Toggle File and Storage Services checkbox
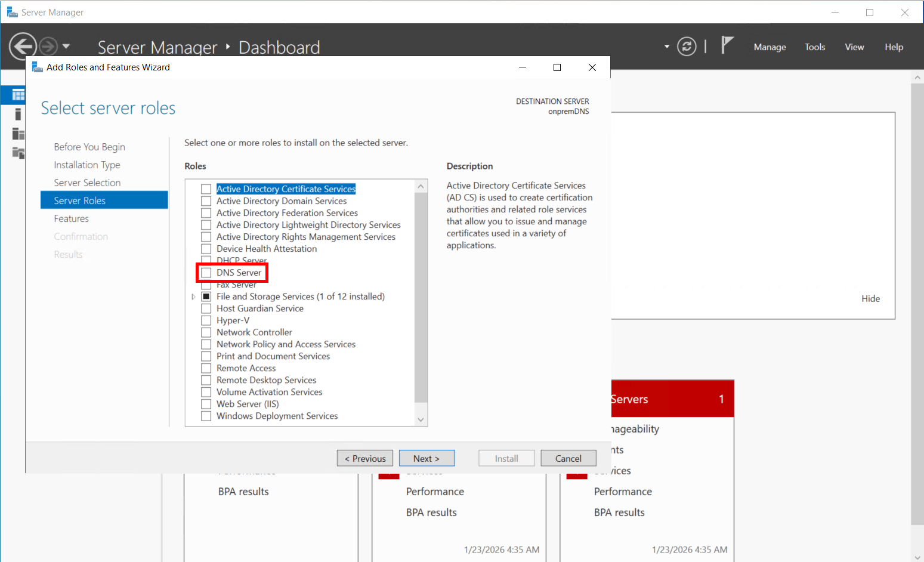This screenshot has width=924, height=562. (x=206, y=297)
